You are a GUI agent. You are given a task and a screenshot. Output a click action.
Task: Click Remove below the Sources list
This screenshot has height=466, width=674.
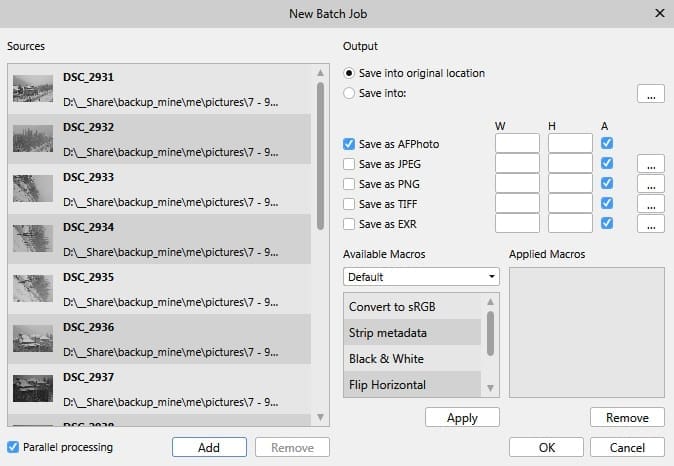tap(292, 448)
